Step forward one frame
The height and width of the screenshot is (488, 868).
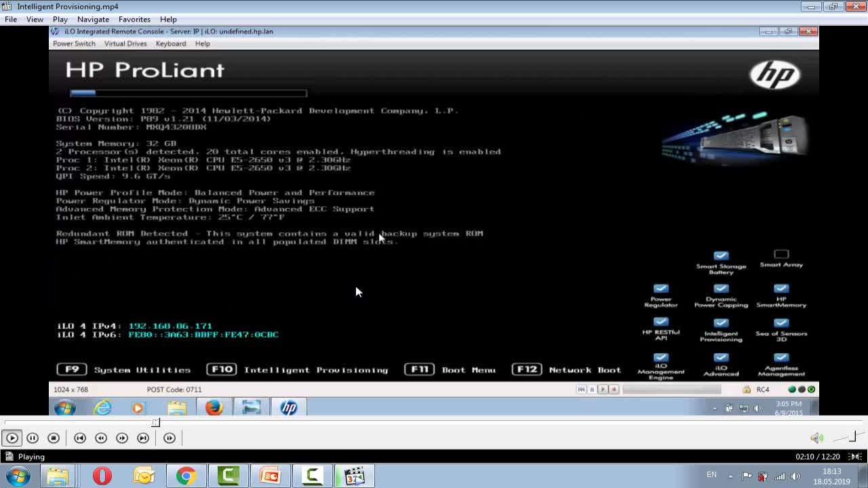coord(170,438)
